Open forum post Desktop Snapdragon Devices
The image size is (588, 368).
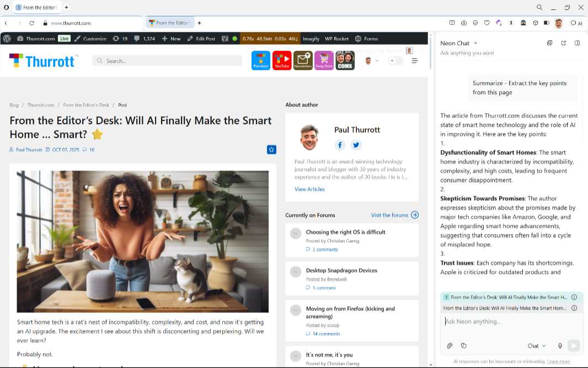click(x=341, y=270)
